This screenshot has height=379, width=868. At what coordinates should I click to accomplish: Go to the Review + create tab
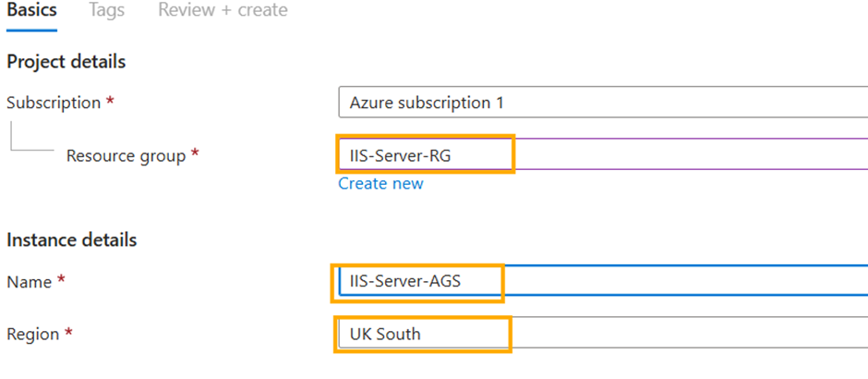(x=223, y=11)
